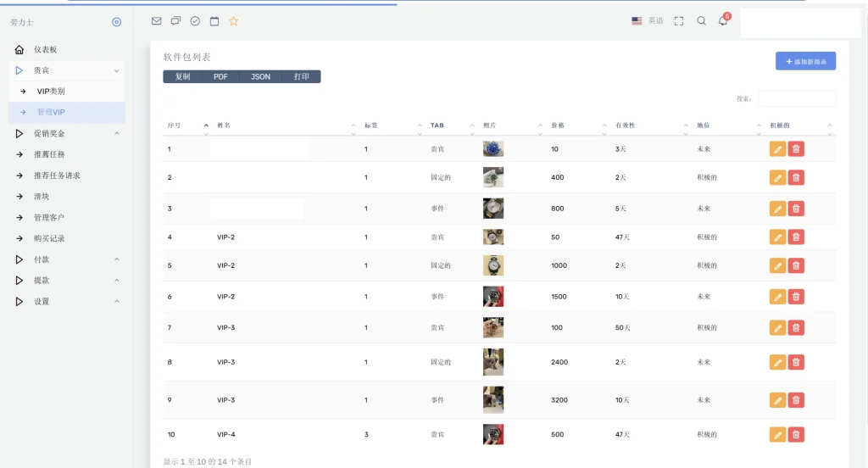
Task: Open the 英语 language dropdown
Action: (x=648, y=21)
